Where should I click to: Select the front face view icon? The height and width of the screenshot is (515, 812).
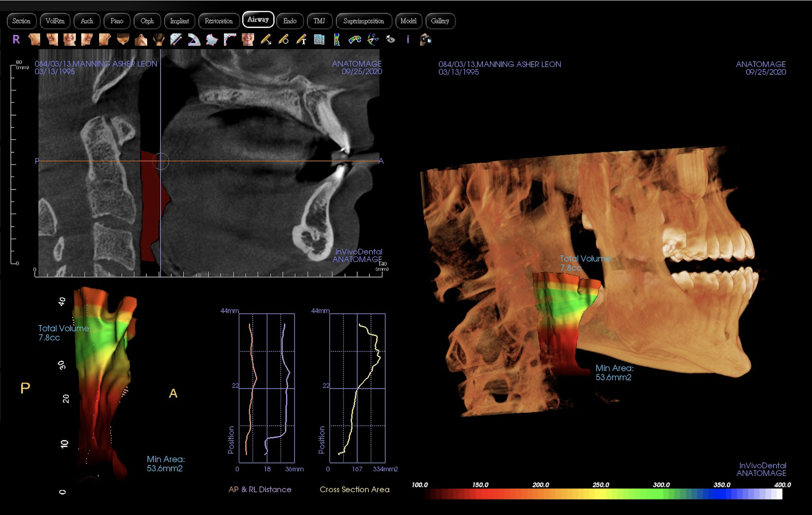point(69,39)
